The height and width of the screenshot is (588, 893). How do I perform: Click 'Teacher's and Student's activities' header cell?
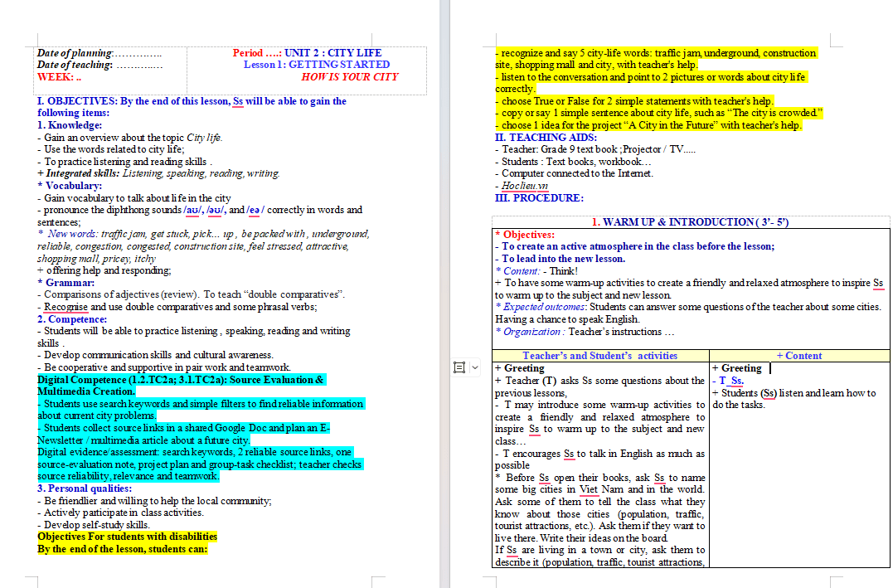pos(600,356)
